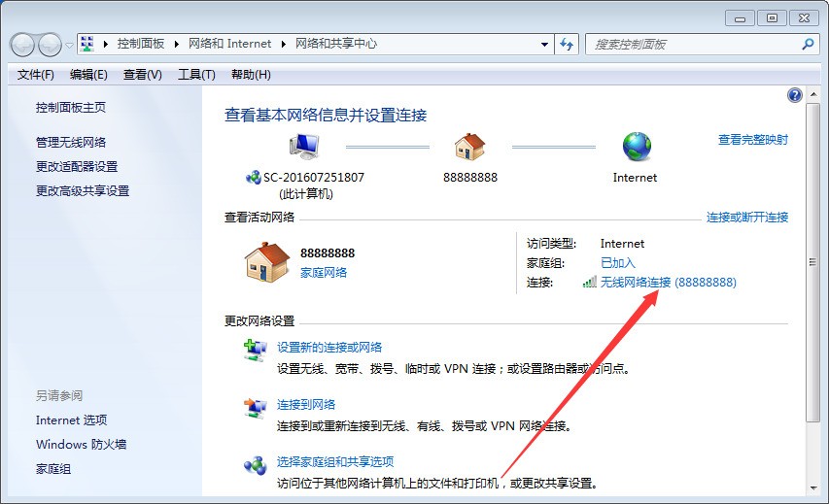Click the large house icon for network 88888888

pos(267,262)
